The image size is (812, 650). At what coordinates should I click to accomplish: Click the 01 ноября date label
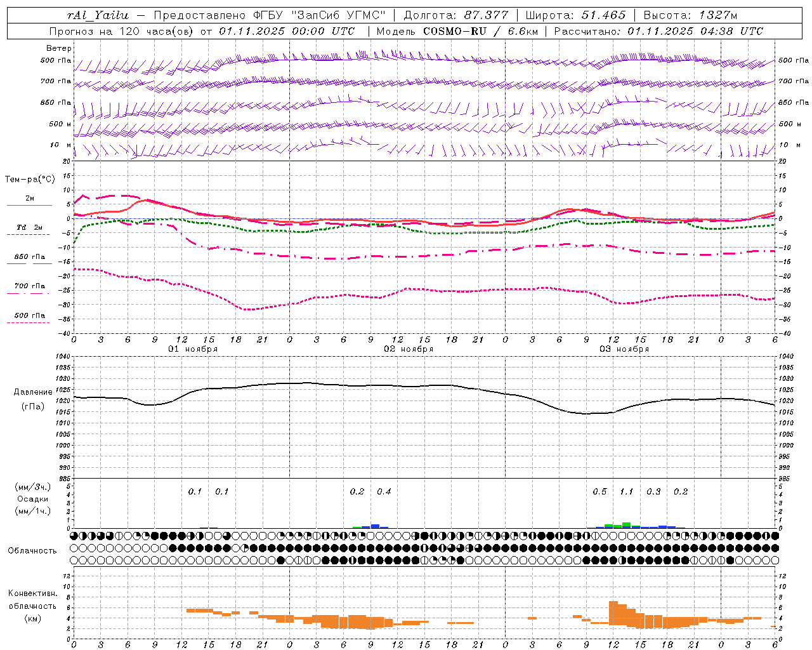tap(193, 349)
